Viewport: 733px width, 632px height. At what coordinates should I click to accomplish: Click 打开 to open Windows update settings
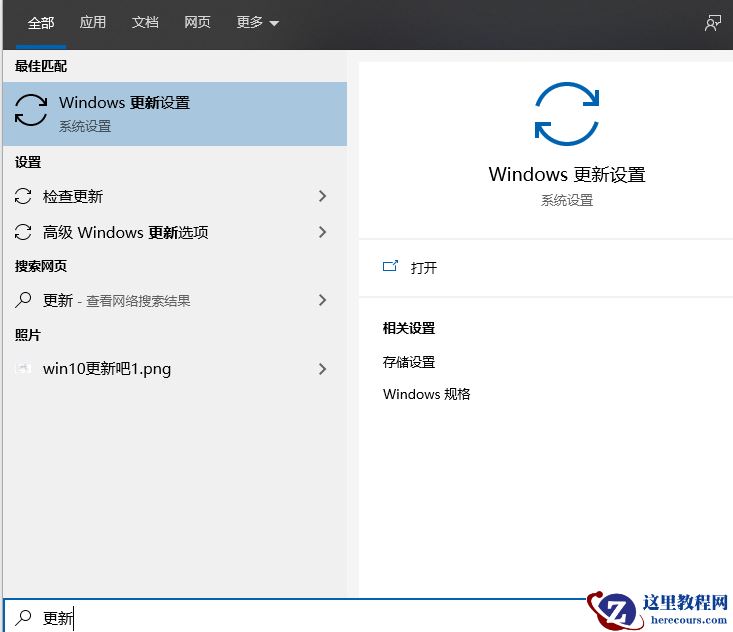[424, 268]
